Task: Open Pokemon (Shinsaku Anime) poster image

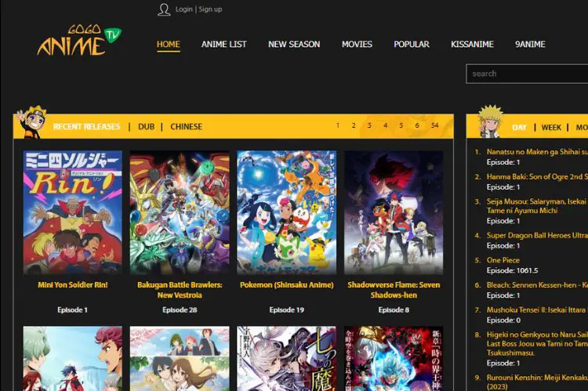Action: point(286,212)
